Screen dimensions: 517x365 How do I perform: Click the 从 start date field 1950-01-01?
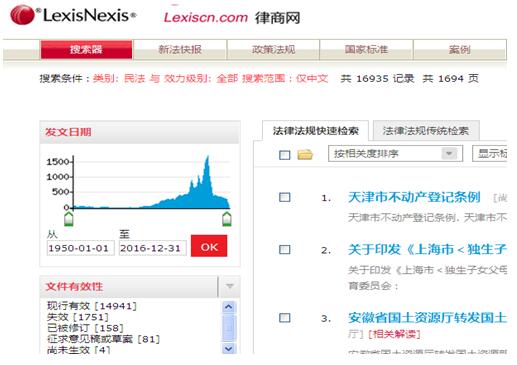(80, 248)
